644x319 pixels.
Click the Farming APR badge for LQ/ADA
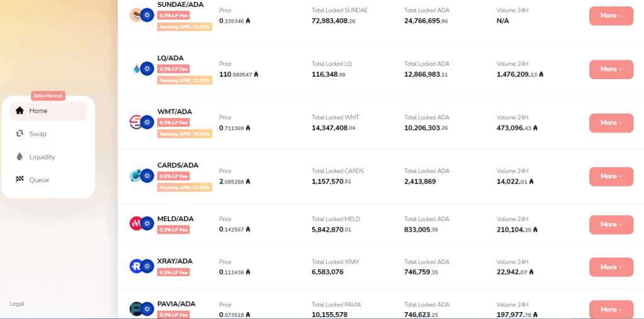coord(184,80)
